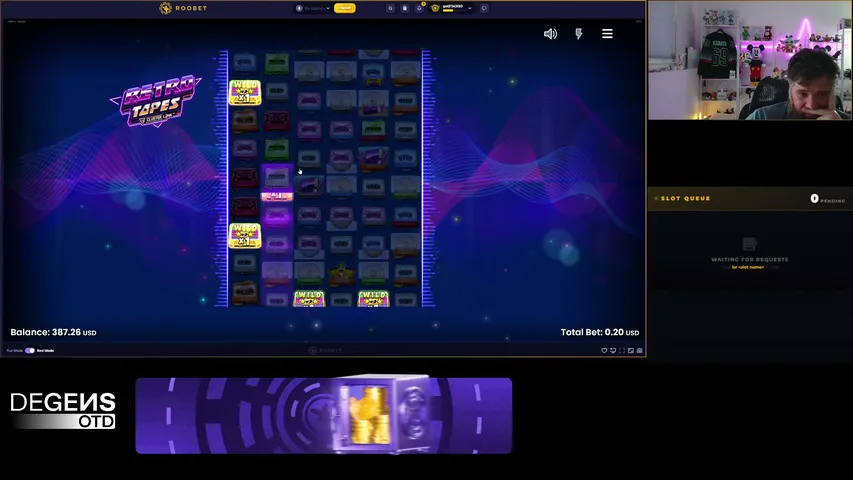Favorite this game with heart icon

tap(604, 350)
